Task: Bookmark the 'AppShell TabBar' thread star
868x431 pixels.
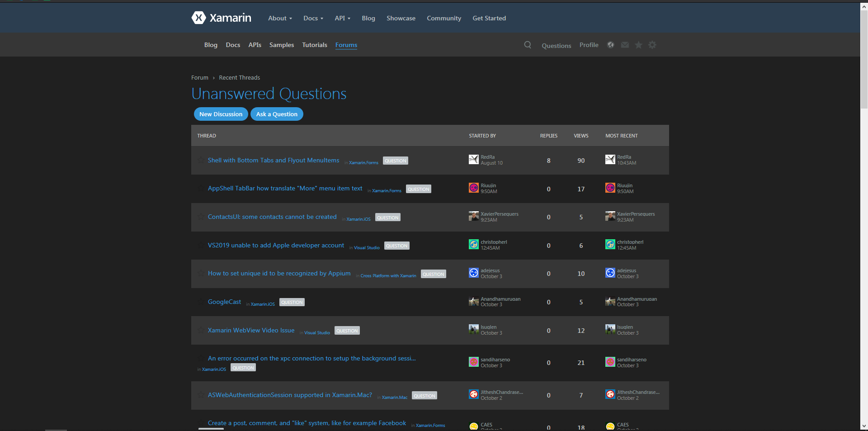Action: pyautogui.click(x=201, y=188)
